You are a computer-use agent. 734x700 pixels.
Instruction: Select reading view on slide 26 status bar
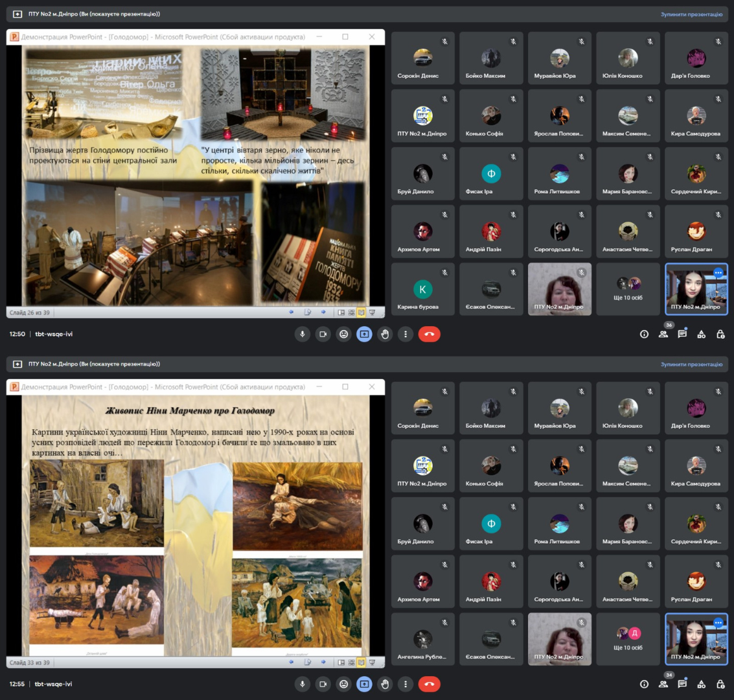361,312
